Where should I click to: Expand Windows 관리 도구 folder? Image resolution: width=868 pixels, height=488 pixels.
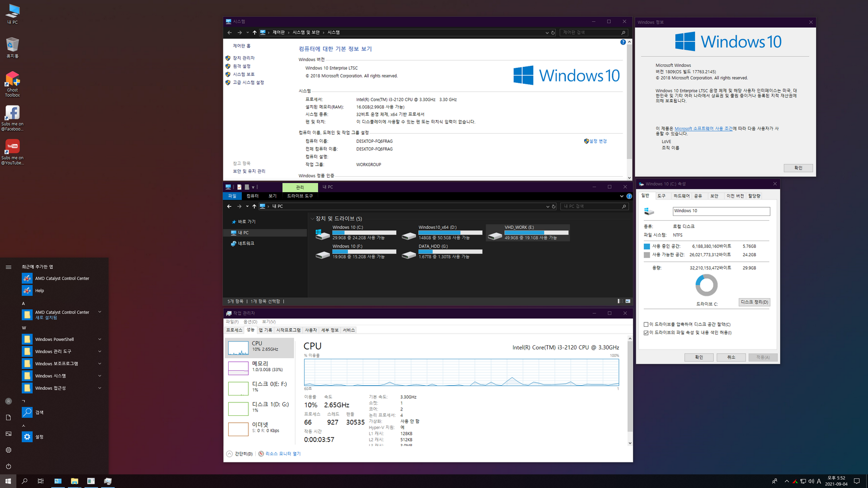[62, 351]
